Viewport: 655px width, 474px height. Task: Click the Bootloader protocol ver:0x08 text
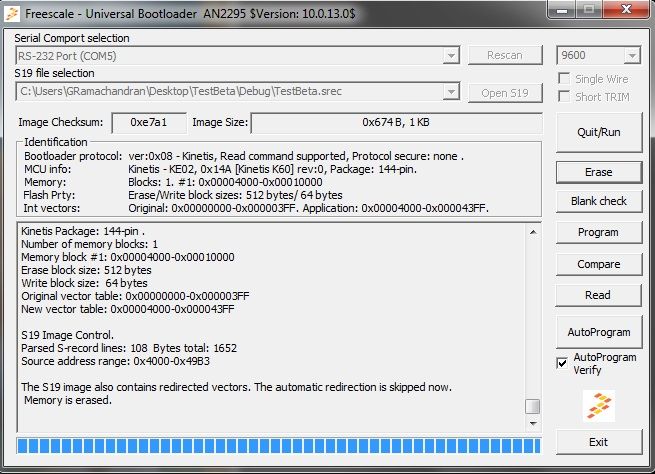[x=296, y=156]
